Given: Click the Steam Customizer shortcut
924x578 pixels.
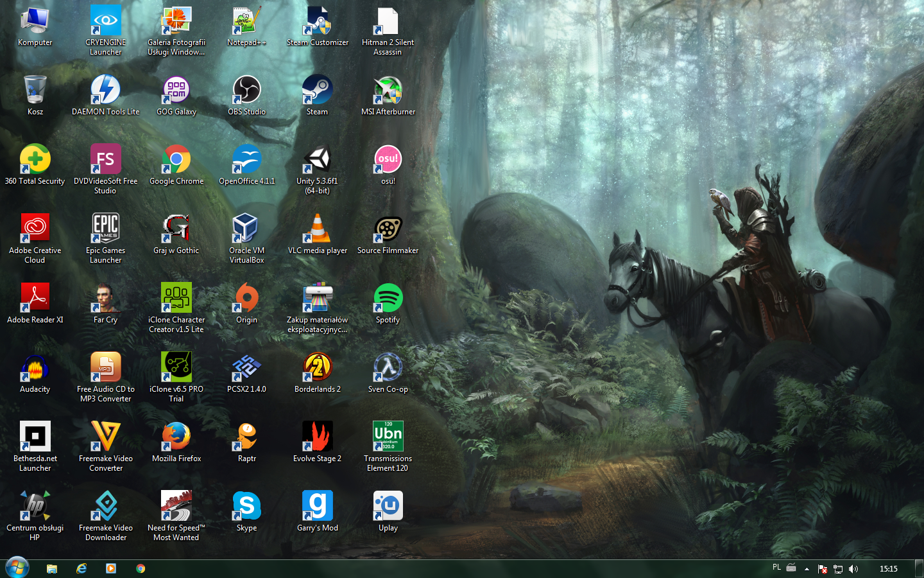Looking at the screenshot, I should (x=317, y=27).
